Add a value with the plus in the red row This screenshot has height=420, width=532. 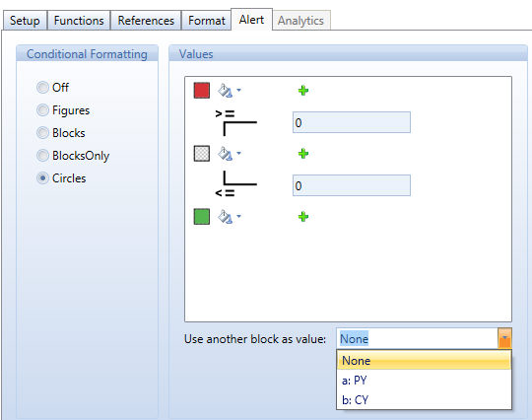(303, 91)
